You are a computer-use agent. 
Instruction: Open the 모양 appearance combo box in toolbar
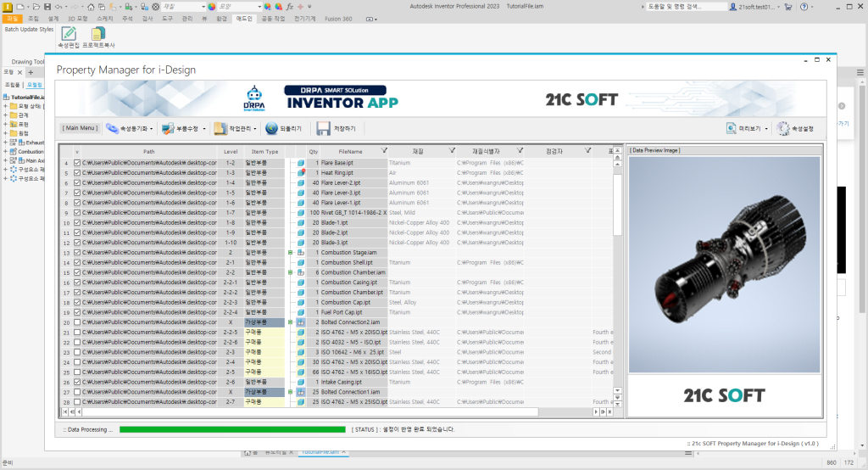pyautogui.click(x=240, y=7)
